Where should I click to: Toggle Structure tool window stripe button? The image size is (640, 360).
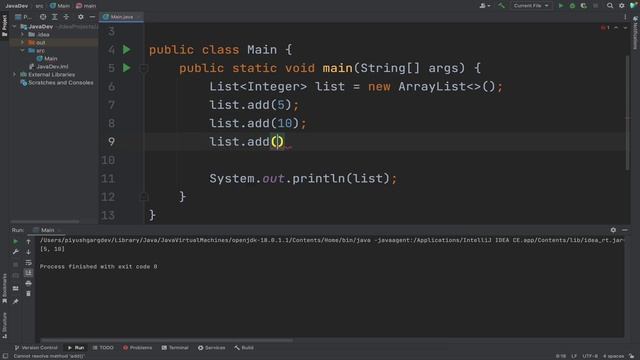4,325
